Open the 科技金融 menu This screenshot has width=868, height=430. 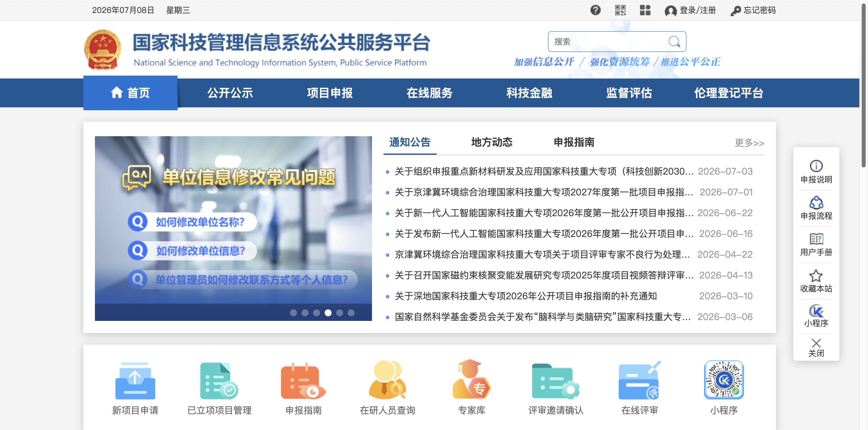tap(529, 93)
